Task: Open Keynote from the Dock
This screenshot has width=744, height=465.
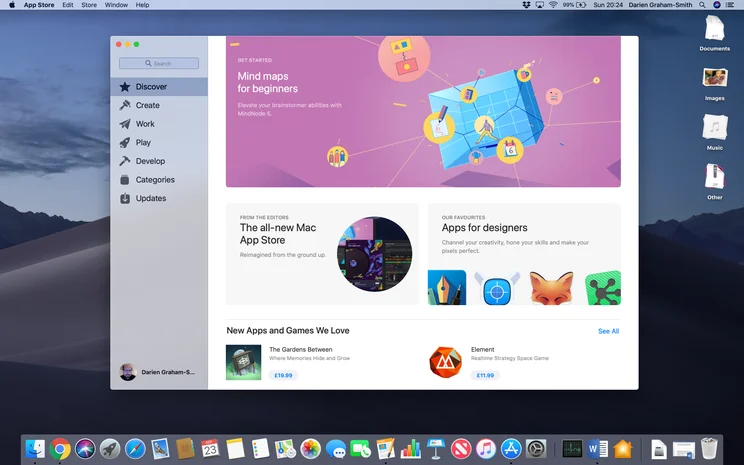Action: pyautogui.click(x=436, y=449)
